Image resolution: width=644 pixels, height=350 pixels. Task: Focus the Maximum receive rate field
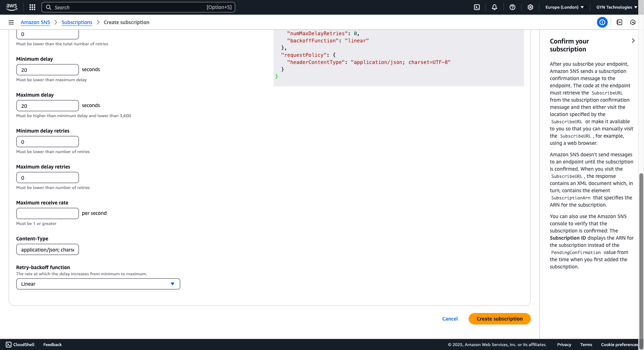coord(47,213)
